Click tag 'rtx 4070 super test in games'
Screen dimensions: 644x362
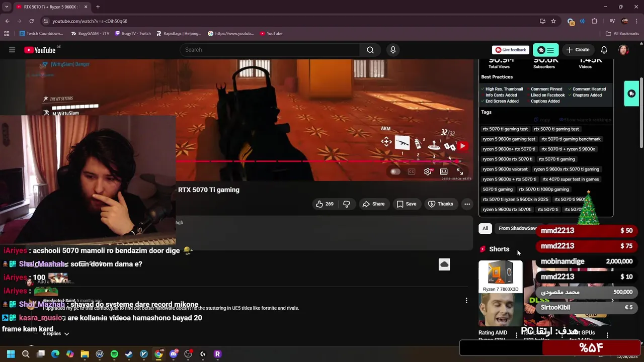[570, 179]
